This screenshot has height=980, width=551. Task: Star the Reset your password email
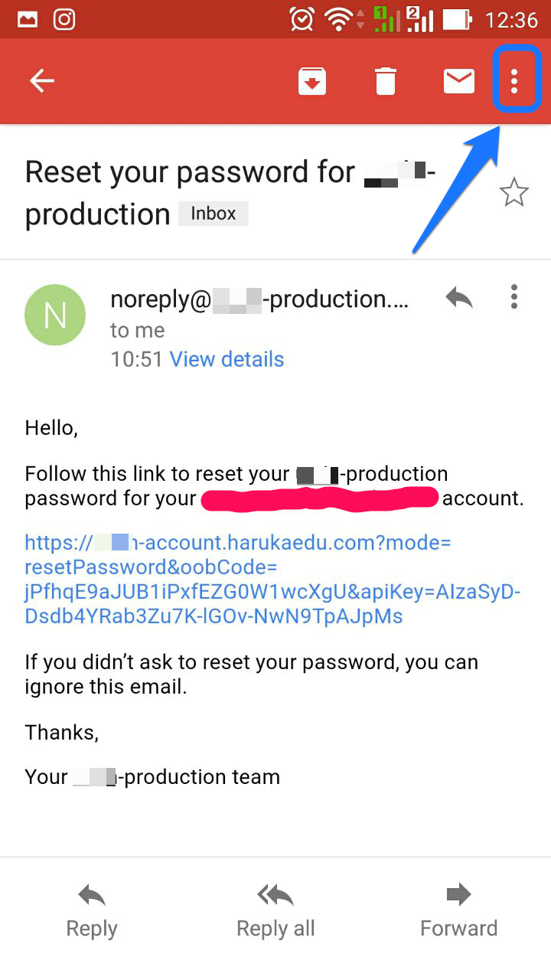pyautogui.click(x=514, y=192)
